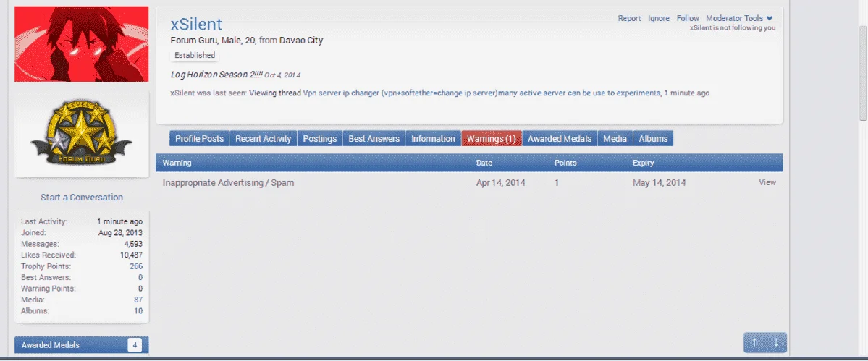
Task: Click the Best Answers count 0
Action: 140,277
